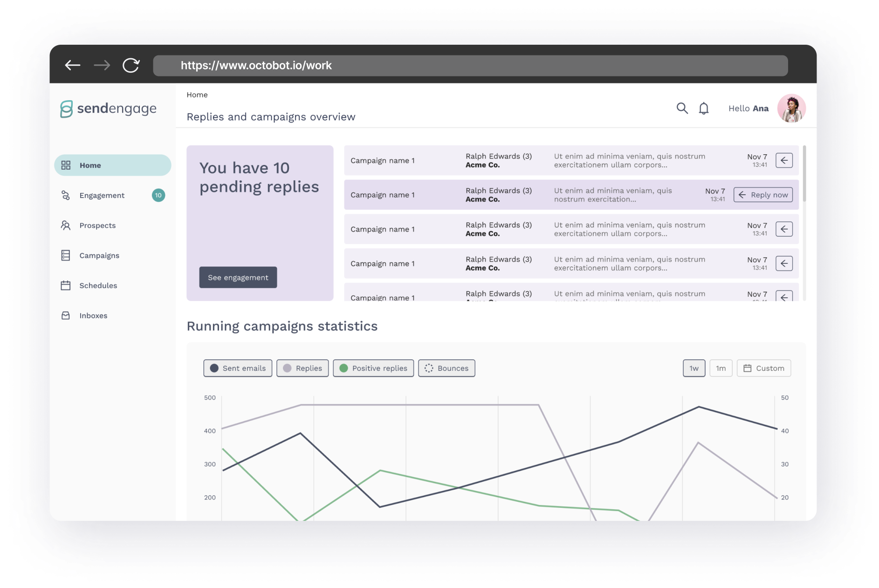Open Inboxes in the sidebar
This screenshot has width=879, height=588.
113,315
